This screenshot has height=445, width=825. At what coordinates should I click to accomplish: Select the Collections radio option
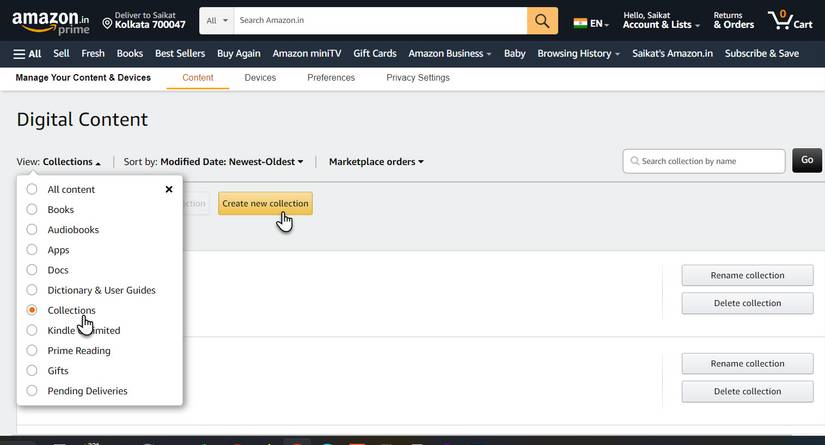click(32, 310)
